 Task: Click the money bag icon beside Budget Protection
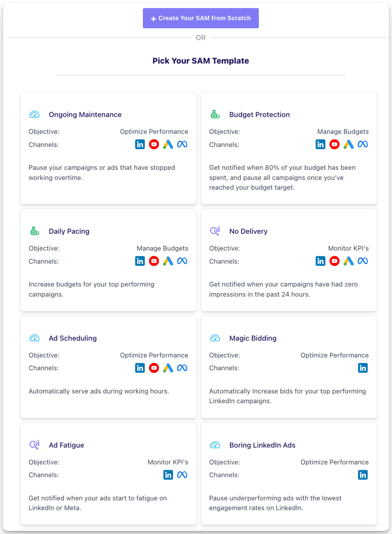(x=215, y=115)
